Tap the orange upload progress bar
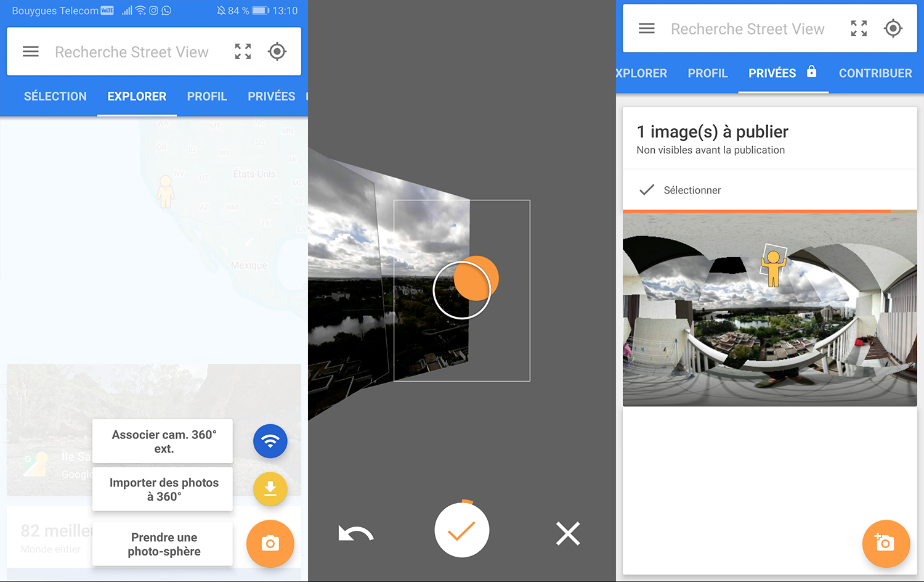The width and height of the screenshot is (924, 582). (756, 211)
